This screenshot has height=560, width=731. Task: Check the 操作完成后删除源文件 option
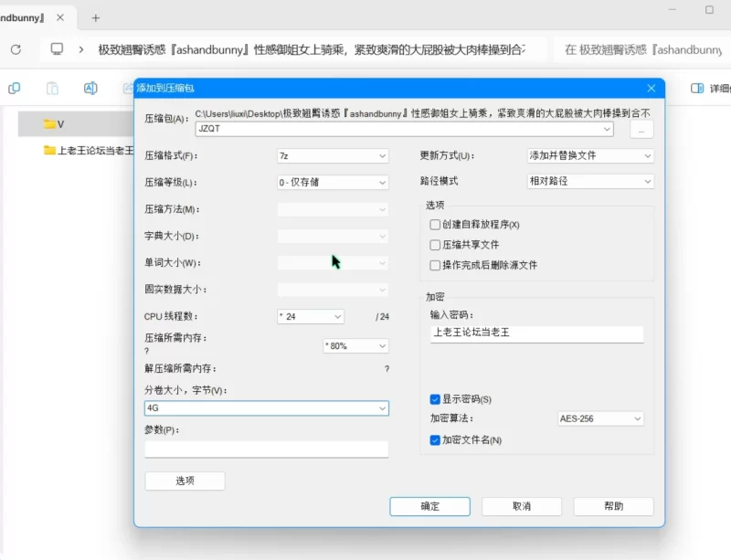pyautogui.click(x=435, y=265)
